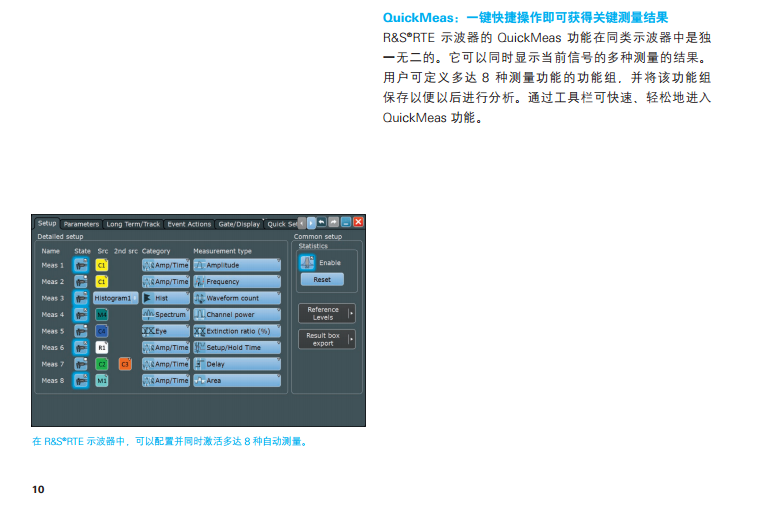The image size is (783, 511).
Task: Open the Amplitude measurement type dropdown
Action: [x=237, y=265]
